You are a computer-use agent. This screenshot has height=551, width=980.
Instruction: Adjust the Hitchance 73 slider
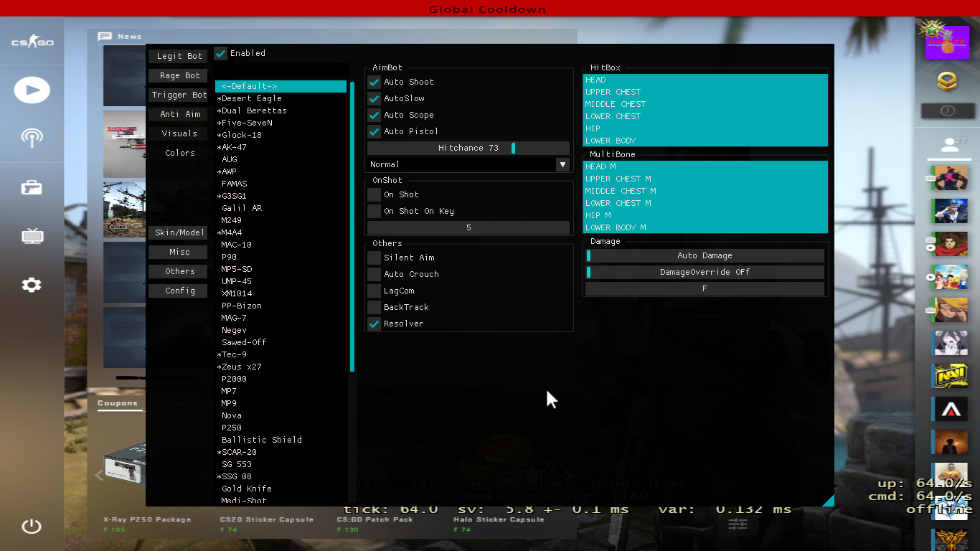tap(468, 148)
